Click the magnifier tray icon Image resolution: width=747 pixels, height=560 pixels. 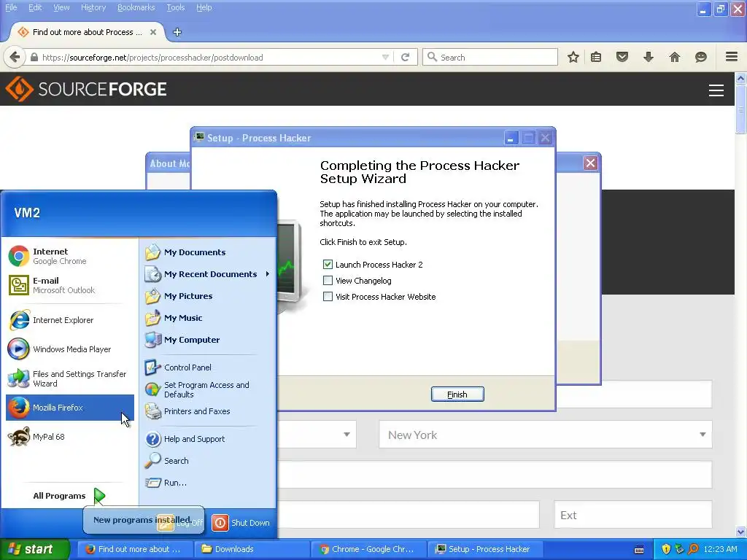pyautogui.click(x=693, y=549)
